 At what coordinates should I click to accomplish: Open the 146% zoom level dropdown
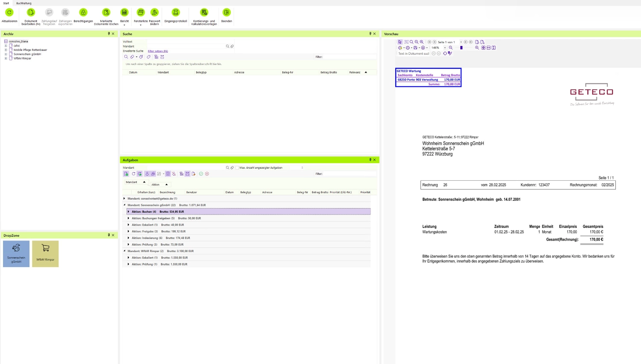[445, 47]
